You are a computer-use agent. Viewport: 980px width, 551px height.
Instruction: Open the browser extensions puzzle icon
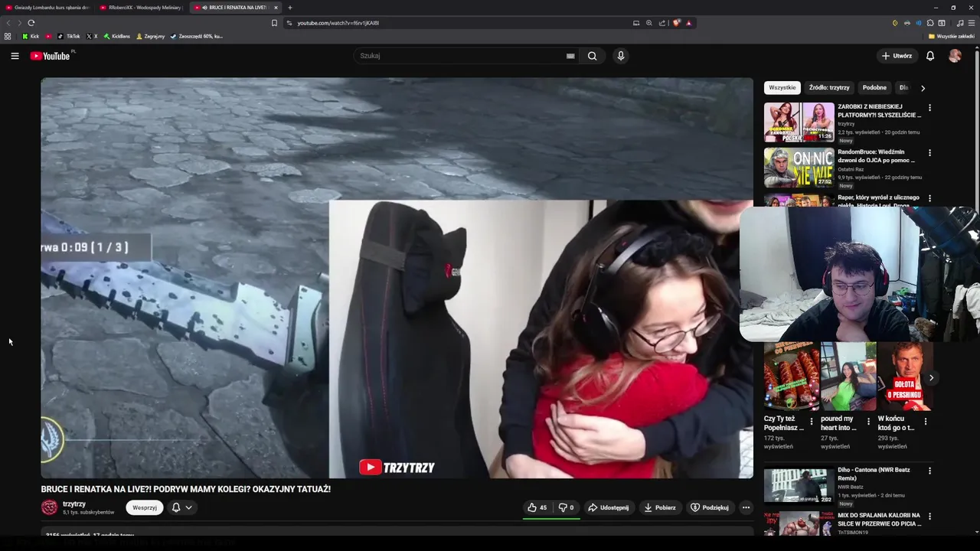pyautogui.click(x=930, y=23)
